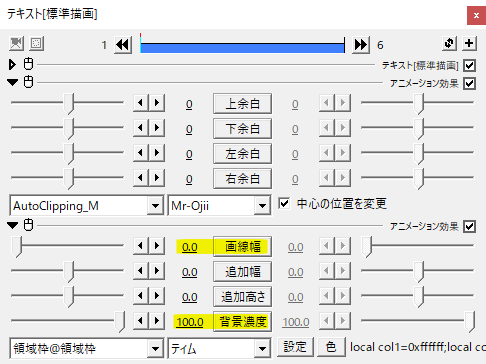The height and width of the screenshot is (364, 486).
Task: Open the AutoClipping_M dropdown
Action: 155,206
